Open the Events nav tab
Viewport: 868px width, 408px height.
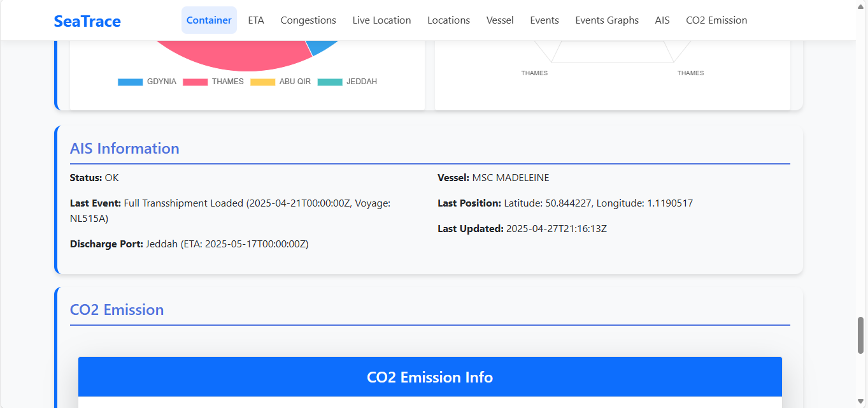(544, 20)
